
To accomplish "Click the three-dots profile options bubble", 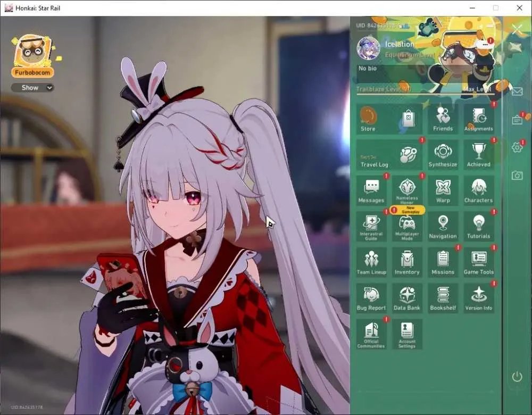I will tap(485, 44).
